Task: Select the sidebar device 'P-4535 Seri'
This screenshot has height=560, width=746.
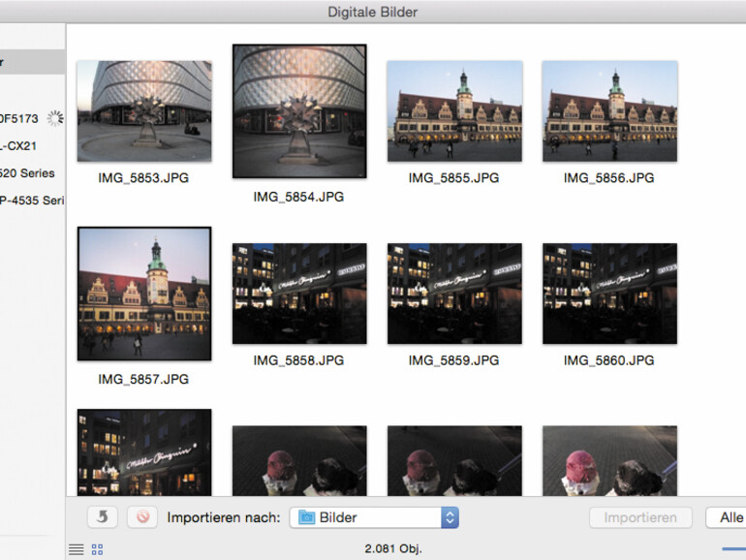Action: pyautogui.click(x=32, y=201)
